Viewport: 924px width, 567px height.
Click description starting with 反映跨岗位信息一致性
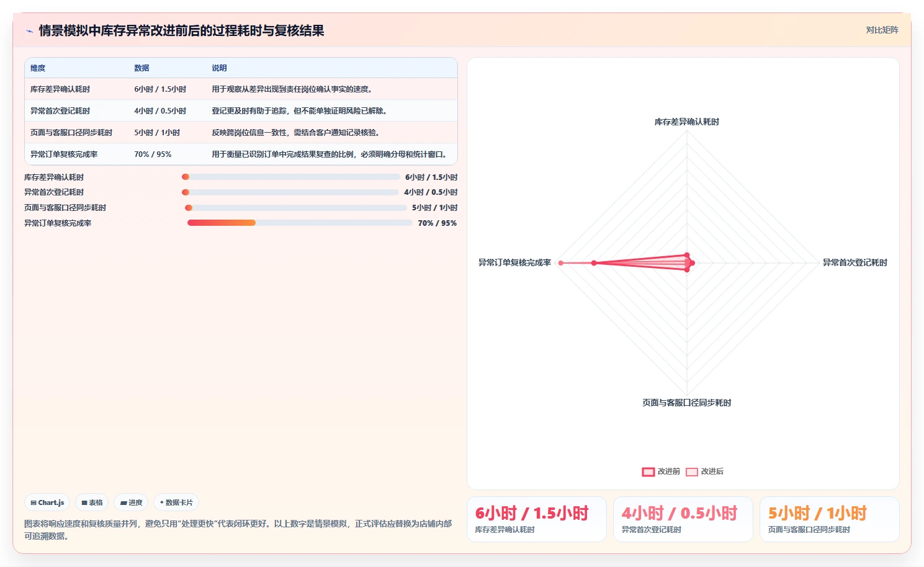295,133
